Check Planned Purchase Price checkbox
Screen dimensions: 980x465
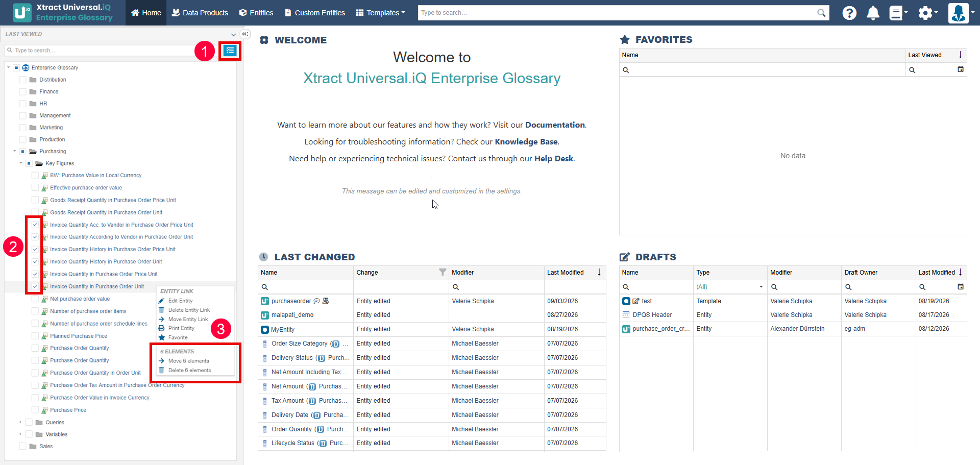point(35,336)
